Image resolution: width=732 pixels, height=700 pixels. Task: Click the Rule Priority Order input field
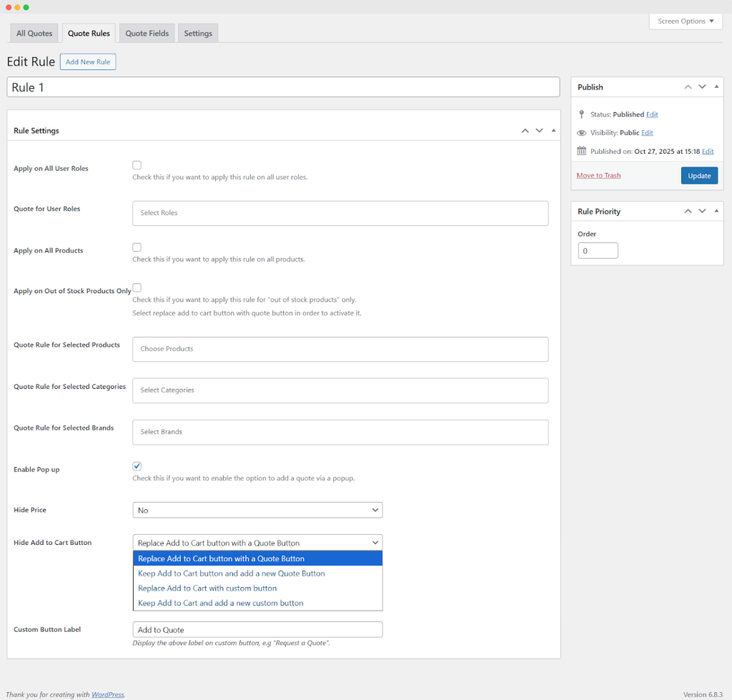pos(598,251)
